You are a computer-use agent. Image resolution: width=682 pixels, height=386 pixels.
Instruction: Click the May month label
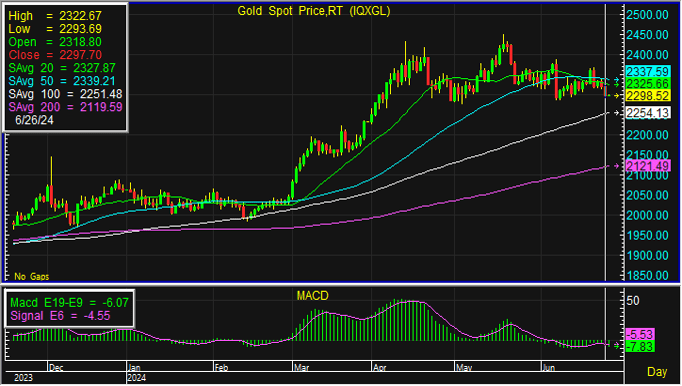pos(464,368)
